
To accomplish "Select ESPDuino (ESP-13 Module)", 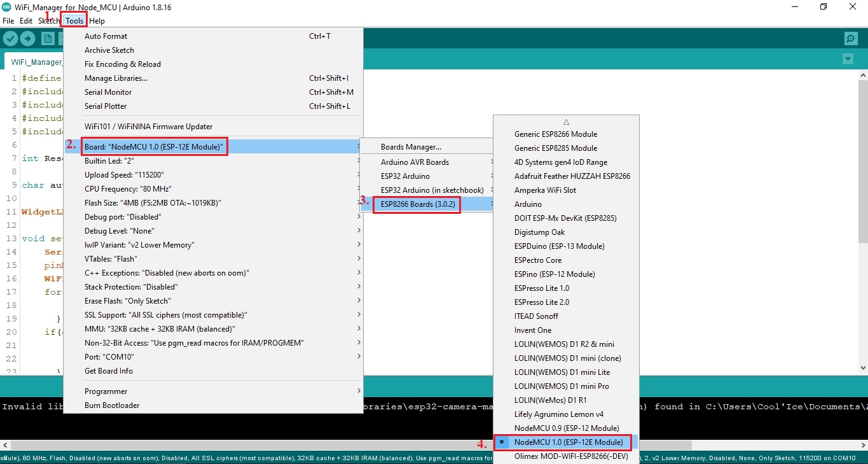I will pyautogui.click(x=566, y=246).
